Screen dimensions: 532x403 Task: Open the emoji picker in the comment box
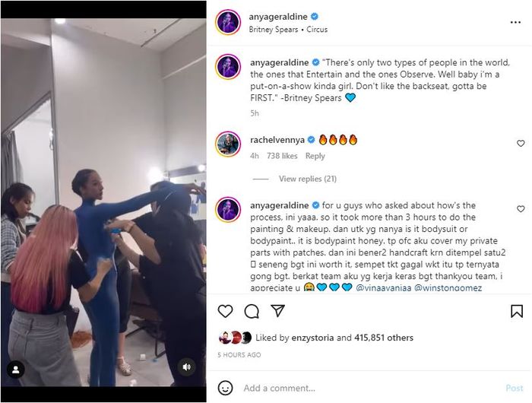226,388
